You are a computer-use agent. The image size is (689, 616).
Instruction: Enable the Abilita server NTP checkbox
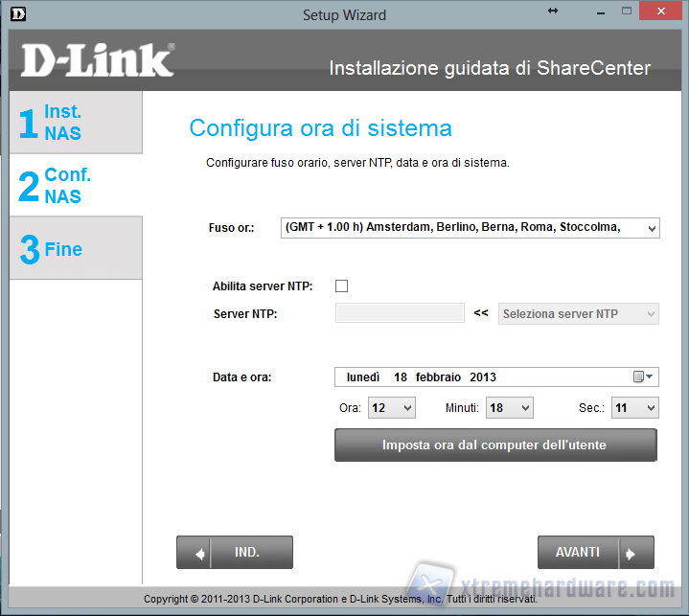342,285
